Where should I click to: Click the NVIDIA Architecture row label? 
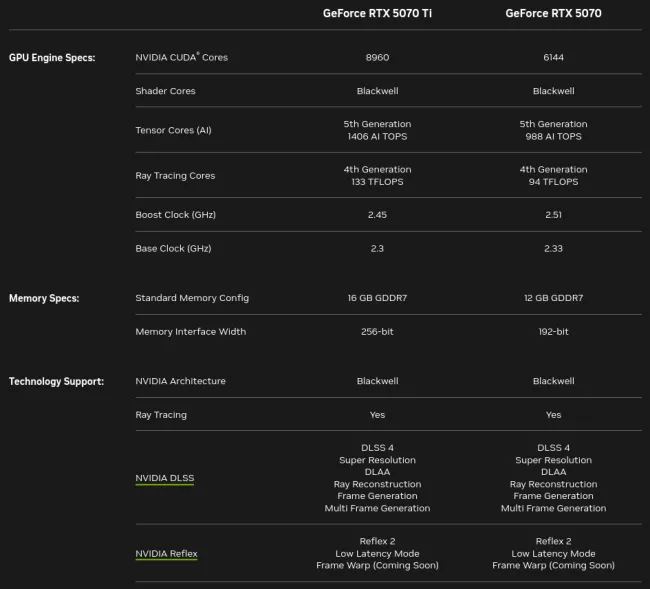(x=180, y=381)
